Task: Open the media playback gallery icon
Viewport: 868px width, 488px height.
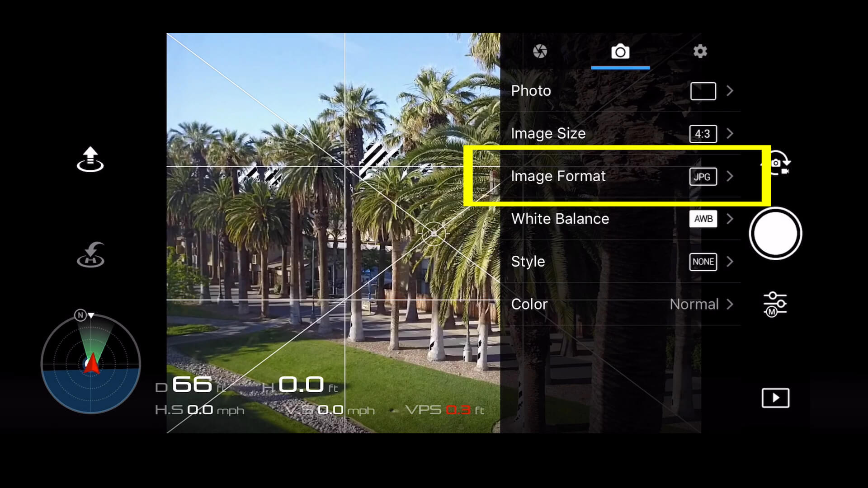Action: click(x=775, y=398)
